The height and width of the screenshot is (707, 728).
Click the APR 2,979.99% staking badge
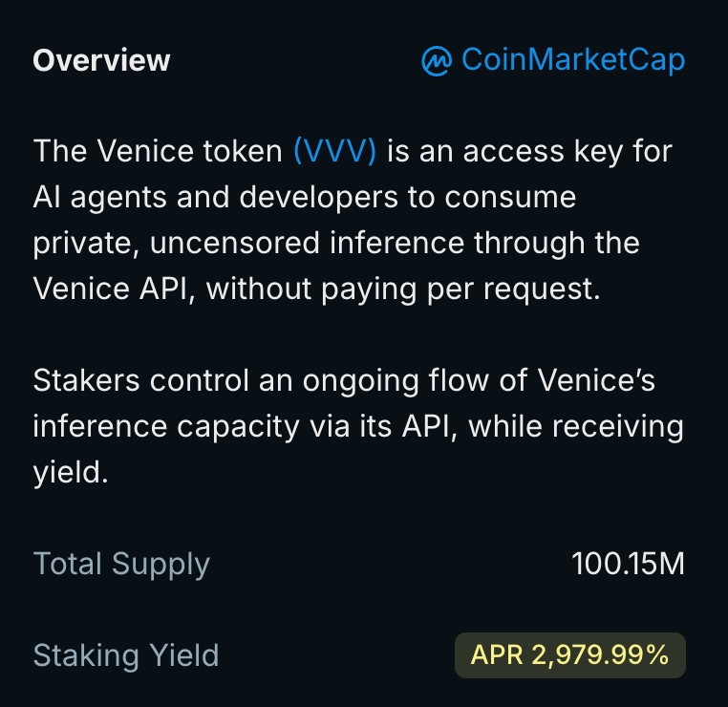click(x=570, y=655)
